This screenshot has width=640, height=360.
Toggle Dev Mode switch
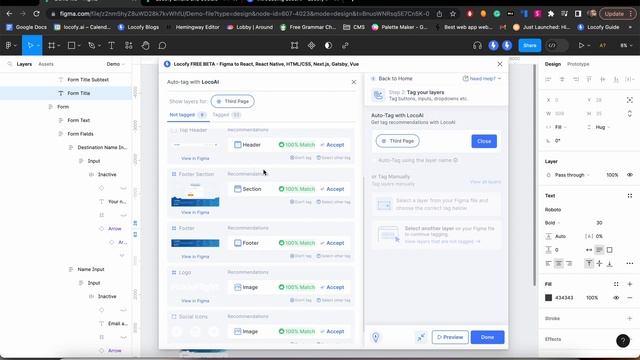point(557,46)
